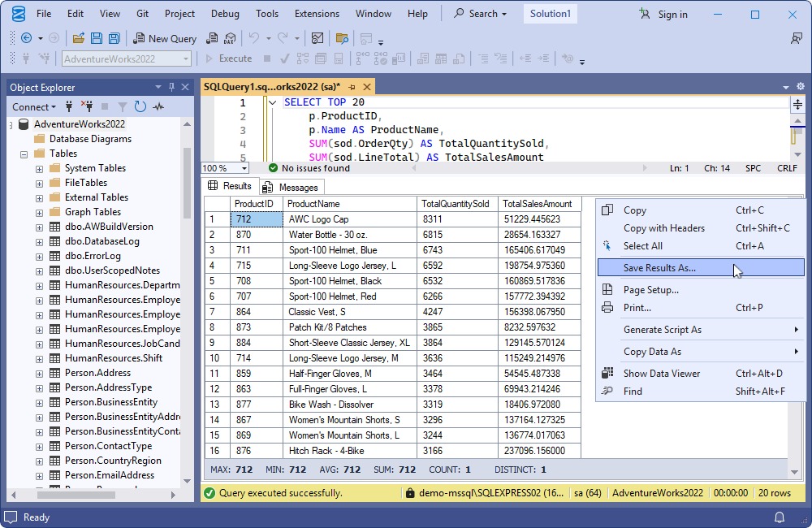Choose Copy with Headers from context menu

tap(701, 228)
